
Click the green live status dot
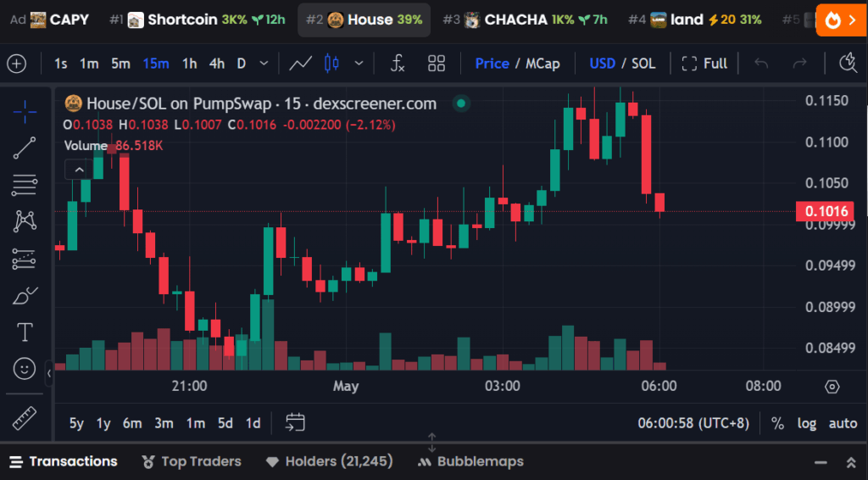[461, 103]
